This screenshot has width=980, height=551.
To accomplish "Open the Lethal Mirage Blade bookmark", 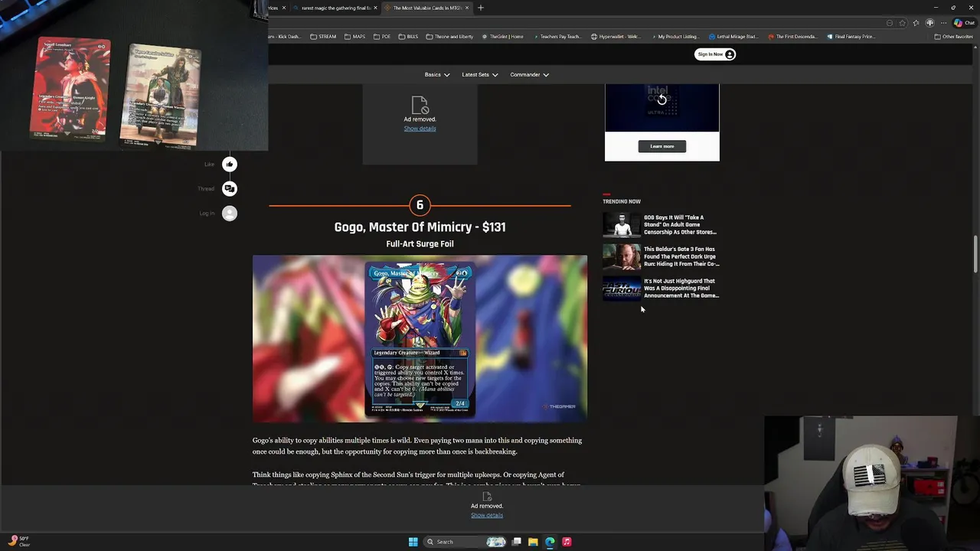I will [x=733, y=37].
